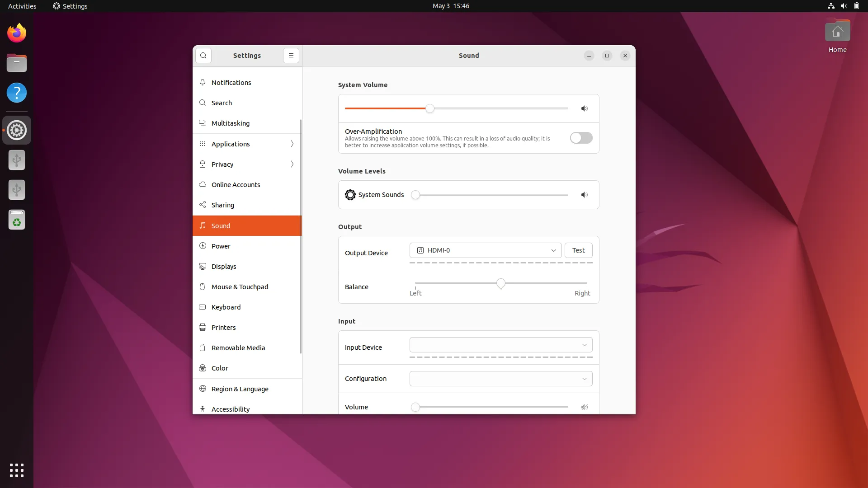Screen dimensions: 868x488
Task: Open the Show Applications grid
Action: [x=17, y=470]
